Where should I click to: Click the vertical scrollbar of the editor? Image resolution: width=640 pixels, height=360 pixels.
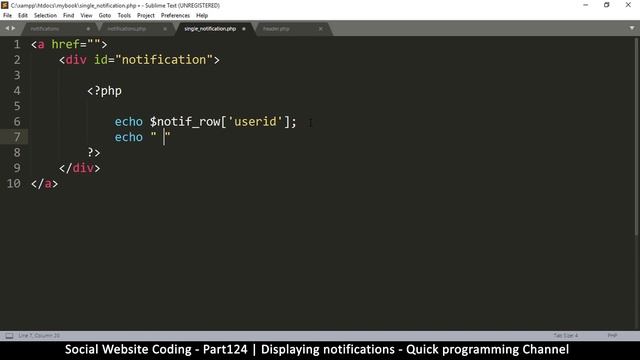637,137
